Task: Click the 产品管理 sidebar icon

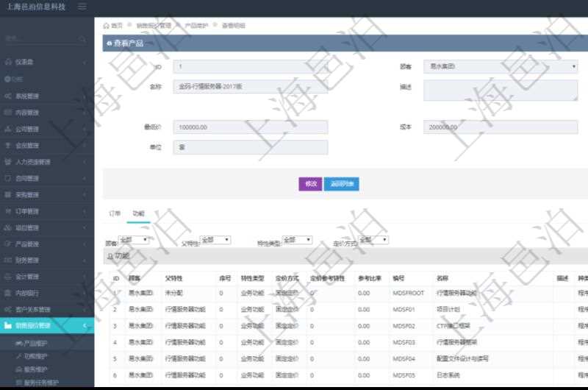Action: (8, 244)
